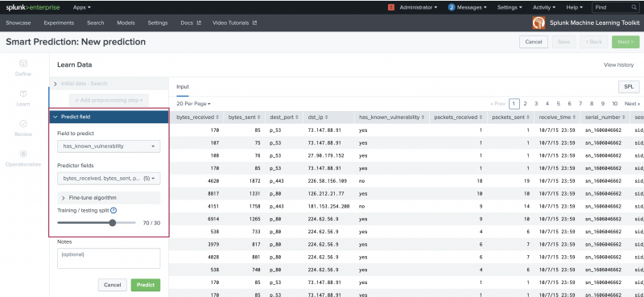This screenshot has height=297, width=644.
Task: Open the Search nav item
Action: (x=95, y=23)
